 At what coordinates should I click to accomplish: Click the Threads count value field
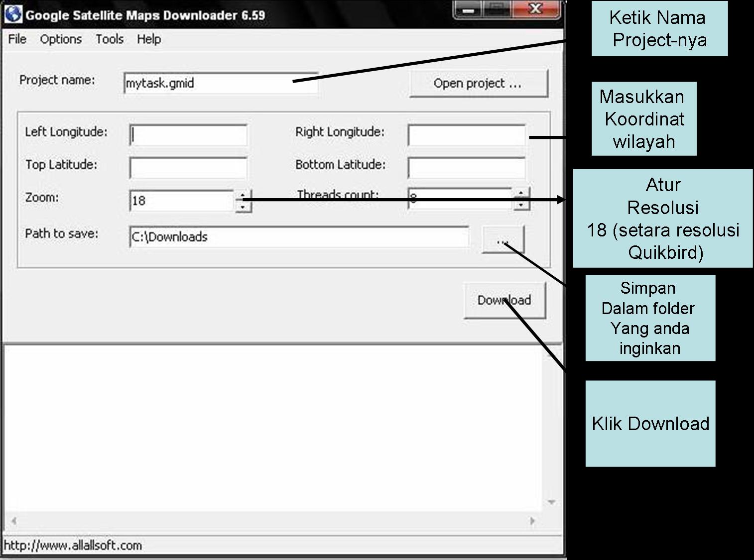[460, 199]
